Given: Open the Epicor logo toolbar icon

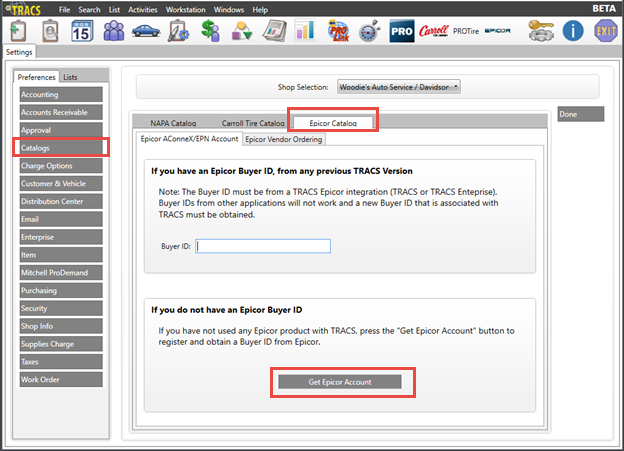Looking at the screenshot, I should (x=497, y=31).
